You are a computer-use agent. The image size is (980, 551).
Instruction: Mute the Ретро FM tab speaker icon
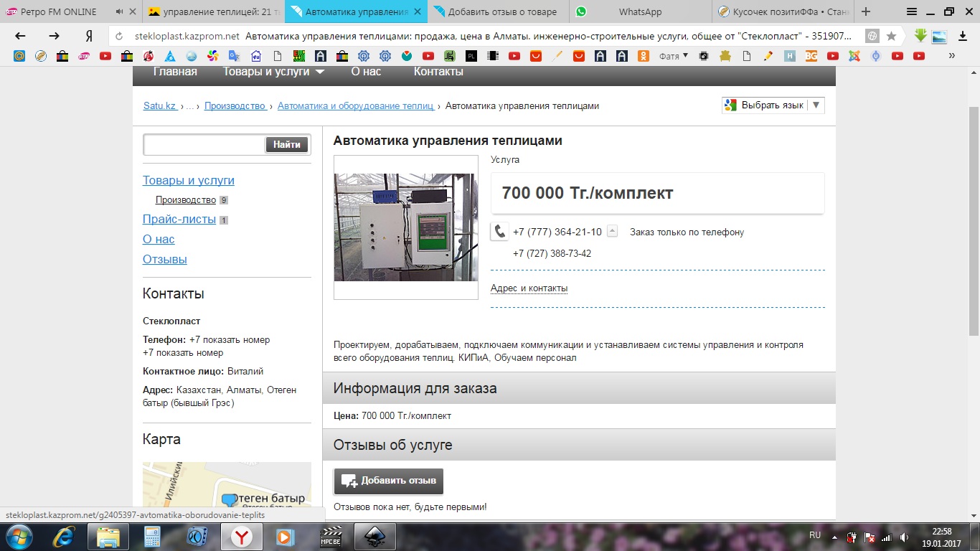pyautogui.click(x=119, y=11)
